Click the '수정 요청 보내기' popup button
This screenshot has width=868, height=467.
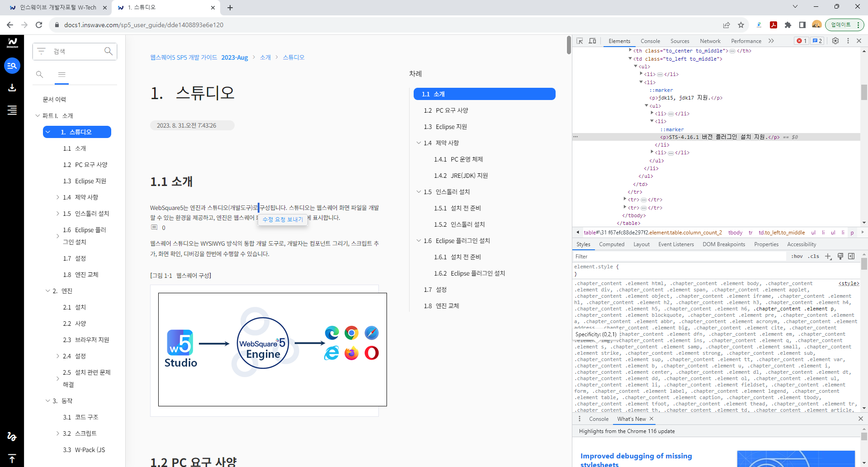pos(283,219)
